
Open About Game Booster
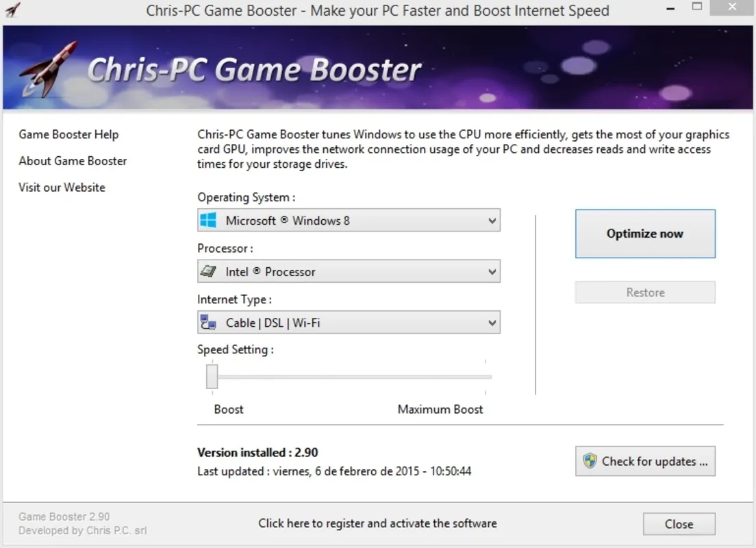pyautogui.click(x=73, y=161)
